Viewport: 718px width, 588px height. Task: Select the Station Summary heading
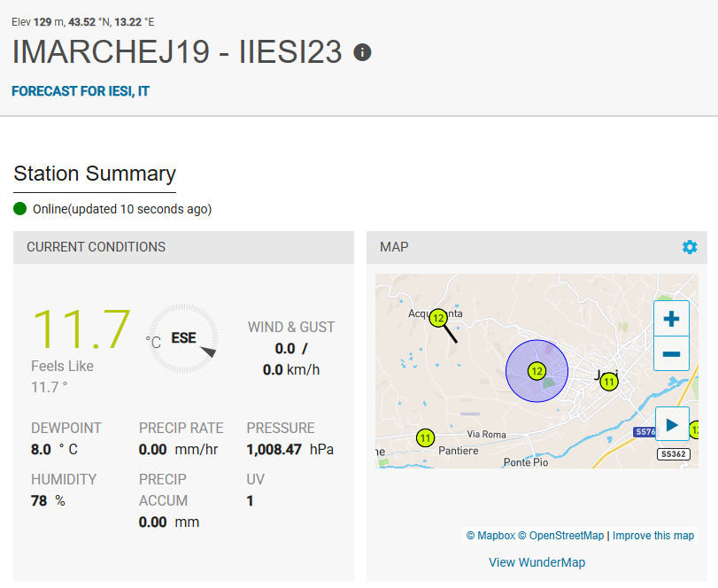click(x=95, y=174)
